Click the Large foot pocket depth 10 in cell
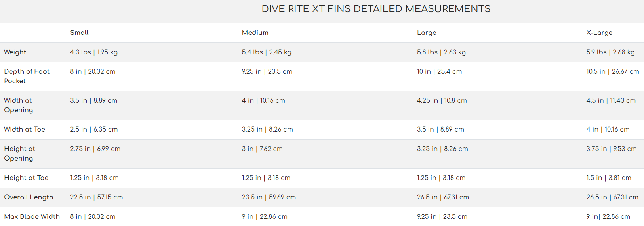The image size is (644, 226). 439,72
